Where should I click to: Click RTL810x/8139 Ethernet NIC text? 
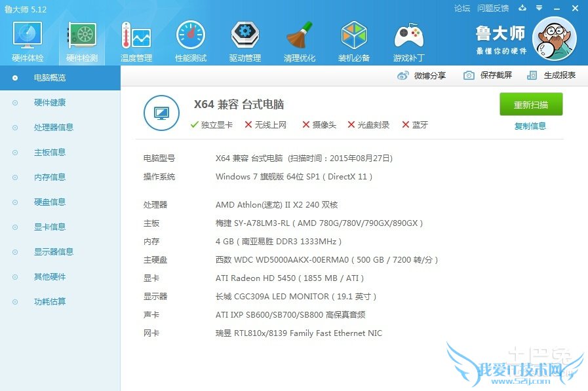299,333
